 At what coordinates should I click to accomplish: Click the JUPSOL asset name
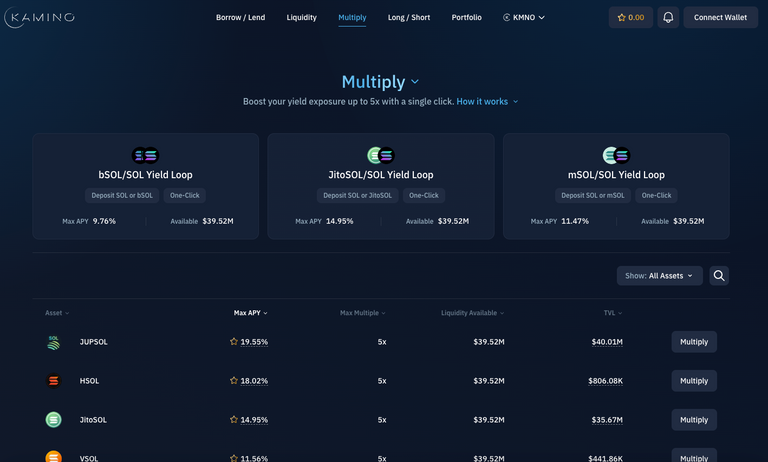[x=94, y=342]
